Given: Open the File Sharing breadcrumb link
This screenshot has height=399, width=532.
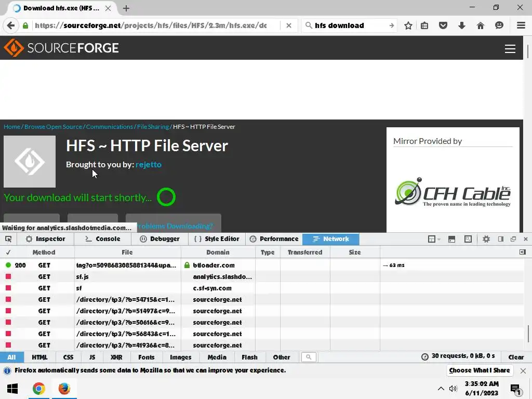Looking at the screenshot, I should [153, 127].
